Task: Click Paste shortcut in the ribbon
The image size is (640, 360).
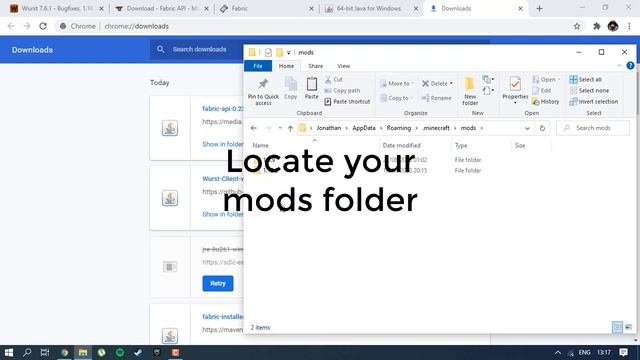Action: tap(347, 102)
